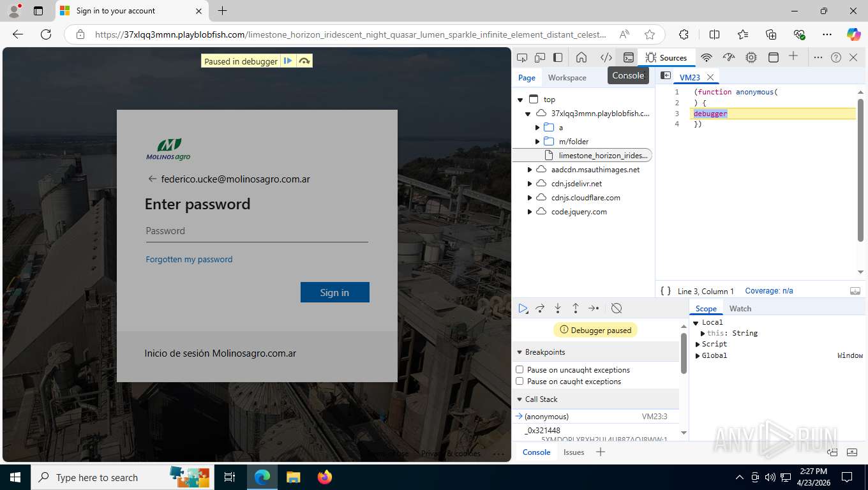The width and height of the screenshot is (868, 490).
Task: Step over next function call
Action: [540, 308]
